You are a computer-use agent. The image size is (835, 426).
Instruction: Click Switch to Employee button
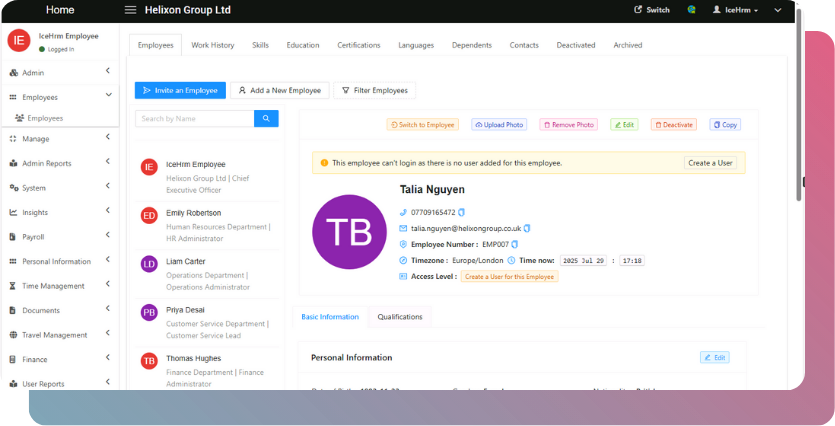423,125
